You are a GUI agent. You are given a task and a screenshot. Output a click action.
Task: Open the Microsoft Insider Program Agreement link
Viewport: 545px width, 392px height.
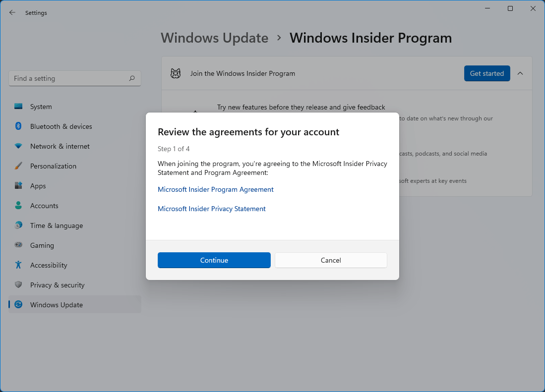216,189
